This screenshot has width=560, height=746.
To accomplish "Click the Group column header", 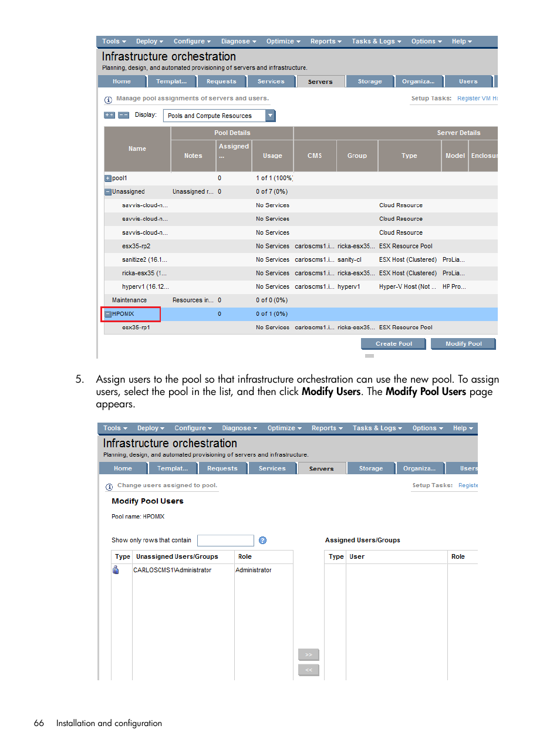I will point(357,156).
